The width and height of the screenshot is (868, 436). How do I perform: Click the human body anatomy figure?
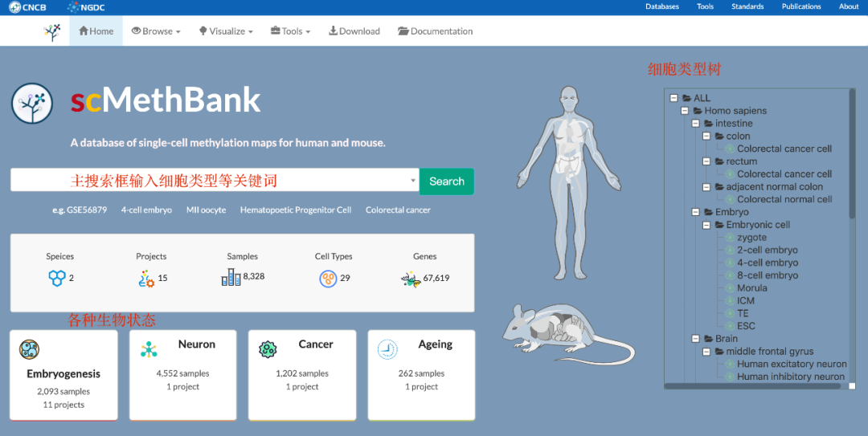tap(568, 182)
